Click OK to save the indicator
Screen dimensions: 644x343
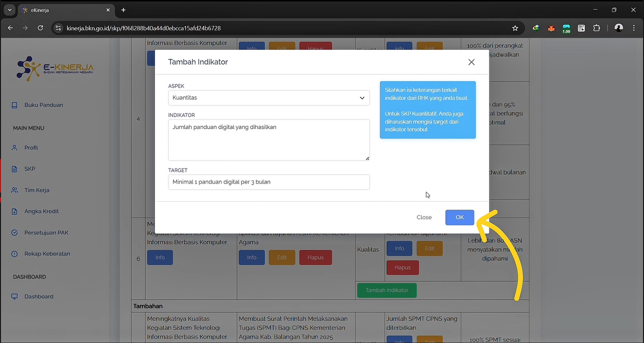click(x=459, y=217)
